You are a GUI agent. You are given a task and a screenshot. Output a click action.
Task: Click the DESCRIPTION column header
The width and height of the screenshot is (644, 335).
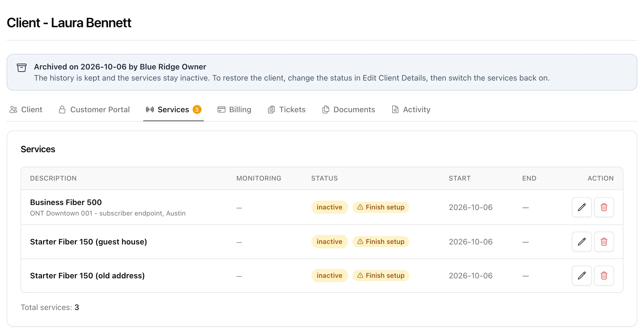click(x=53, y=178)
